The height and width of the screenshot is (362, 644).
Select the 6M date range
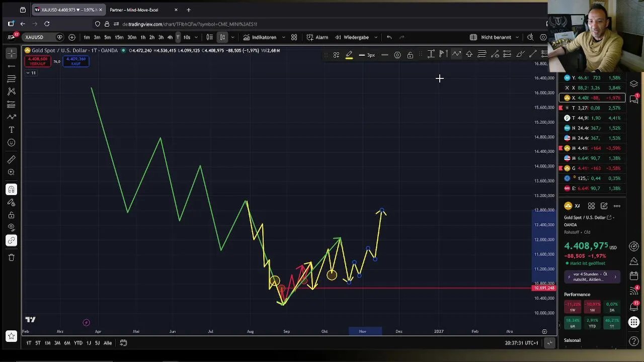[x=67, y=343]
